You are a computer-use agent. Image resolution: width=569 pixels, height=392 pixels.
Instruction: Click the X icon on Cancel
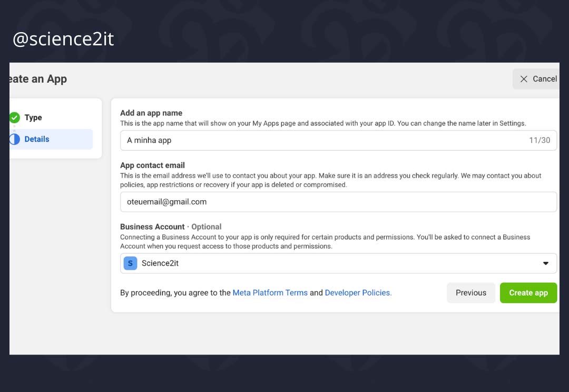pyautogui.click(x=524, y=79)
